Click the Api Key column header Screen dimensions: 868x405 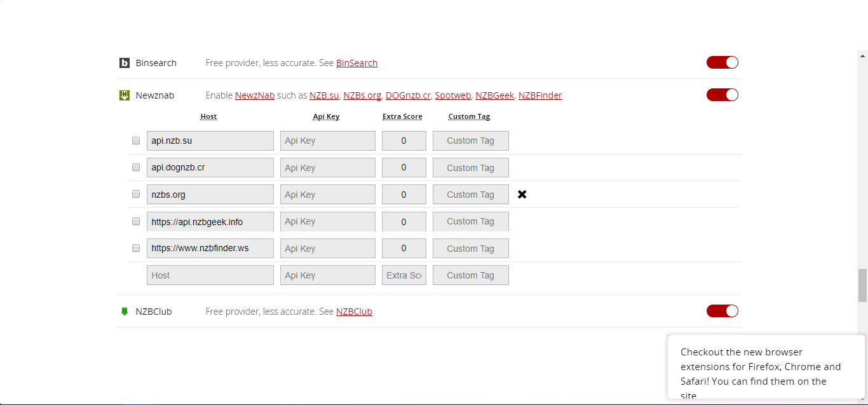pyautogui.click(x=327, y=116)
